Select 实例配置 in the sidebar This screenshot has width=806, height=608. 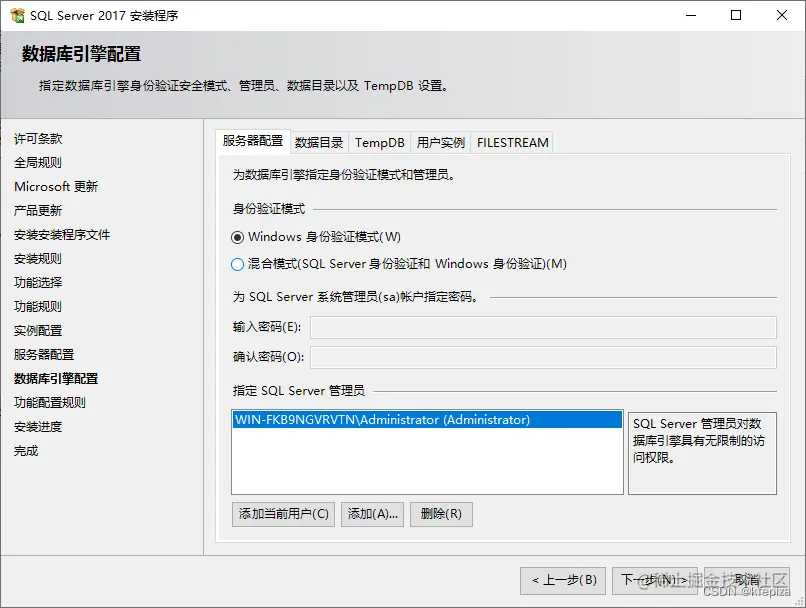37,330
